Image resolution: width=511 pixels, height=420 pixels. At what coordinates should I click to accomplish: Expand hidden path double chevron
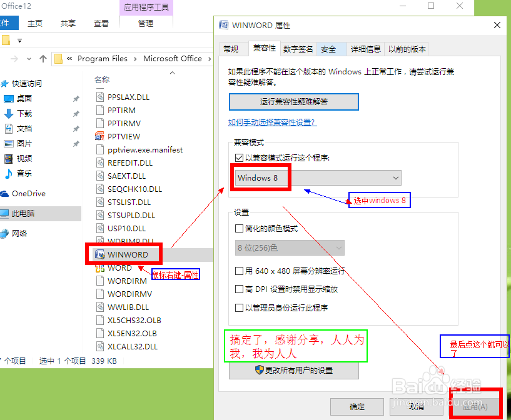pos(69,59)
